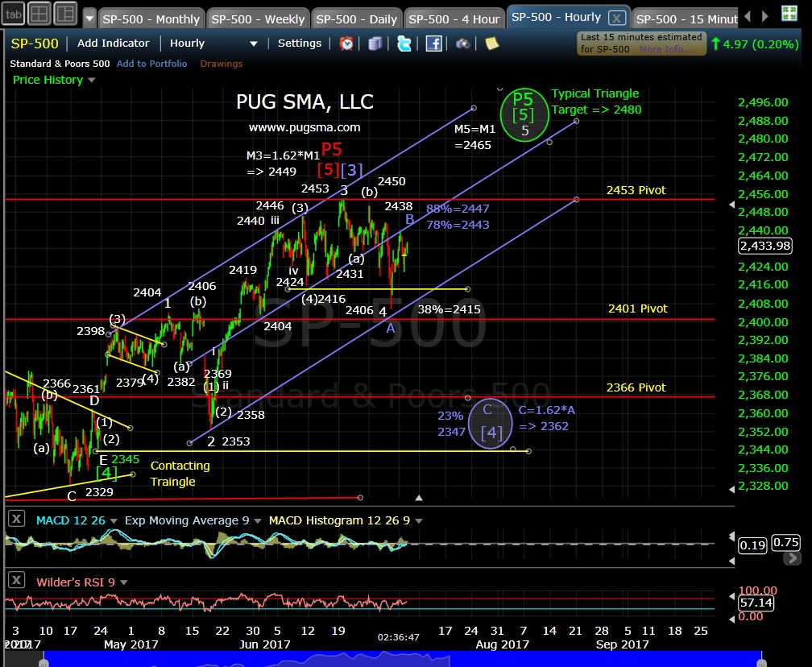Share chart on Facebook

coord(434,43)
